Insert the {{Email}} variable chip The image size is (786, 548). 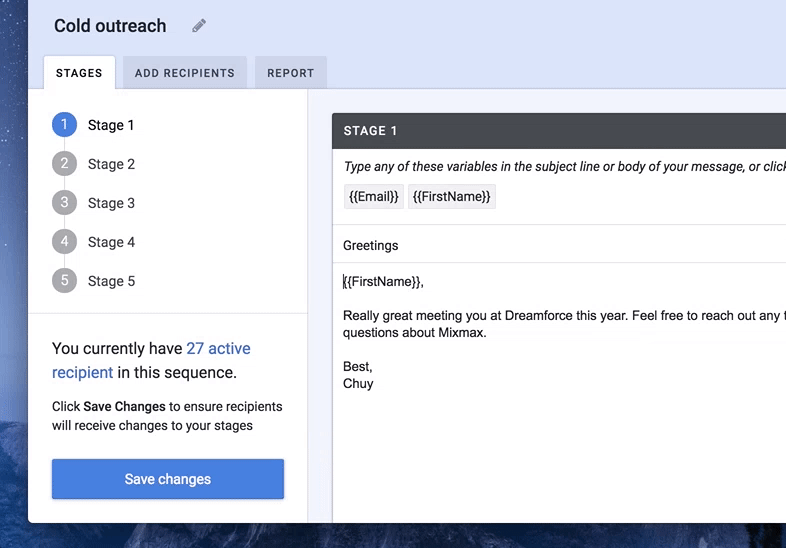(373, 197)
